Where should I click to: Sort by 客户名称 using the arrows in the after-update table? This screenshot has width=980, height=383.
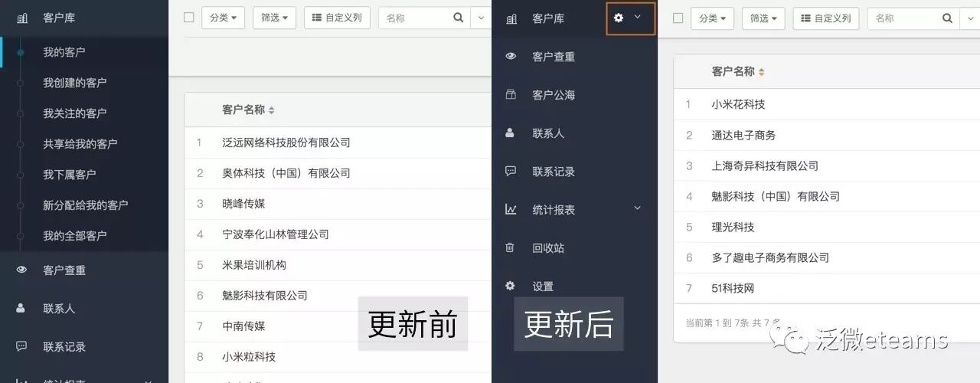[x=761, y=72]
